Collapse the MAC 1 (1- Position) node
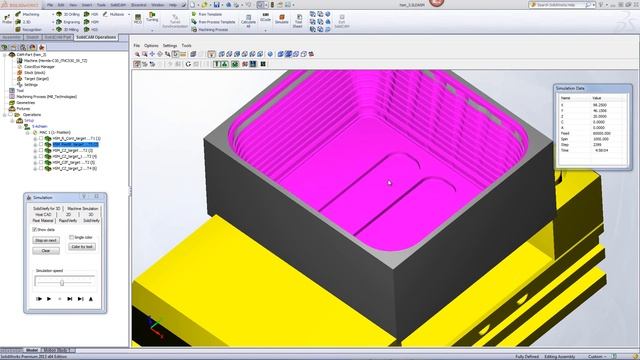 [28, 133]
